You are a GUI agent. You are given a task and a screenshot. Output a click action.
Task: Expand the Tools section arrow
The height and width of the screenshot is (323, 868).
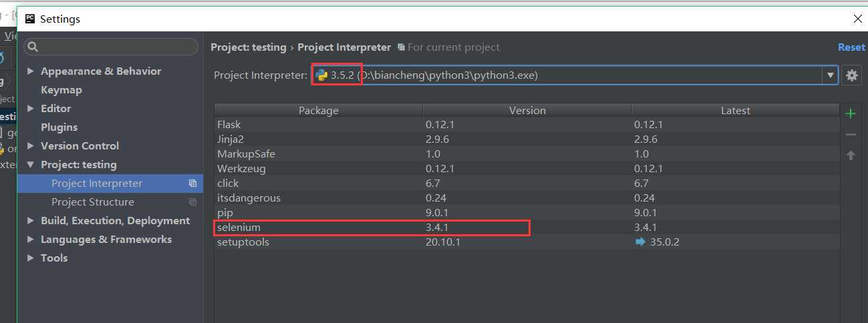point(31,258)
